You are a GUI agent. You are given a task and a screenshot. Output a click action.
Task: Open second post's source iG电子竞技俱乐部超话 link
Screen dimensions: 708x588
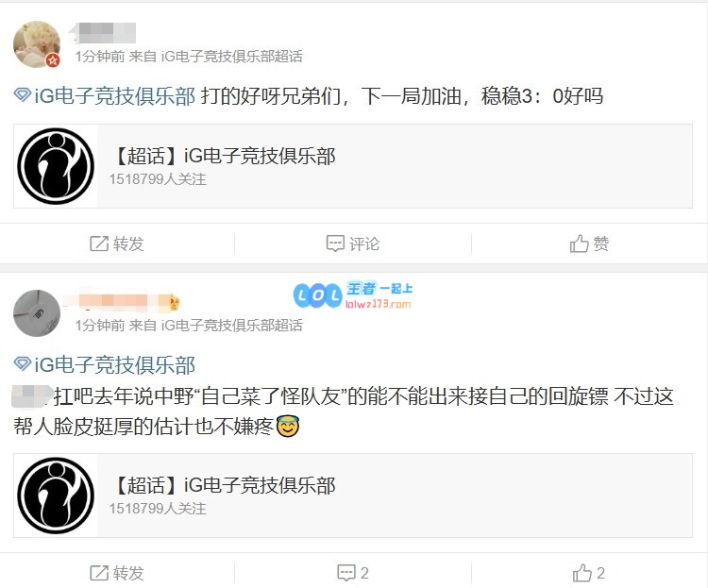click(232, 326)
